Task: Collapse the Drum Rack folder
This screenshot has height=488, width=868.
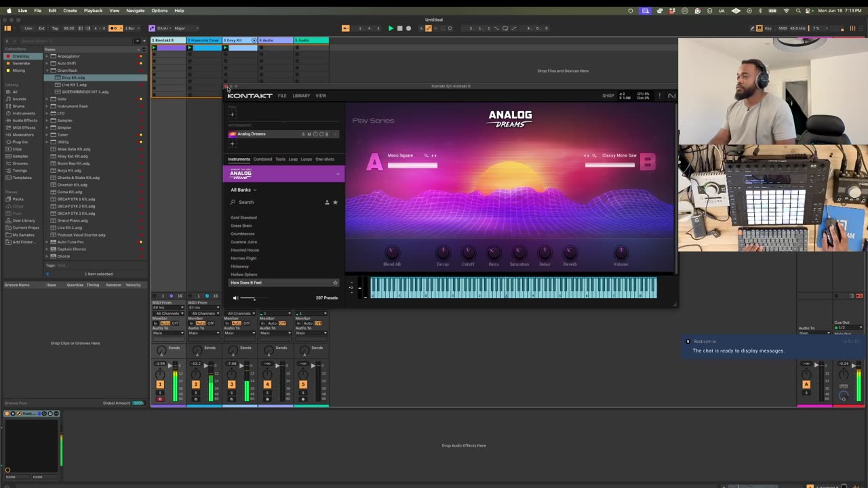Action: tap(47, 70)
